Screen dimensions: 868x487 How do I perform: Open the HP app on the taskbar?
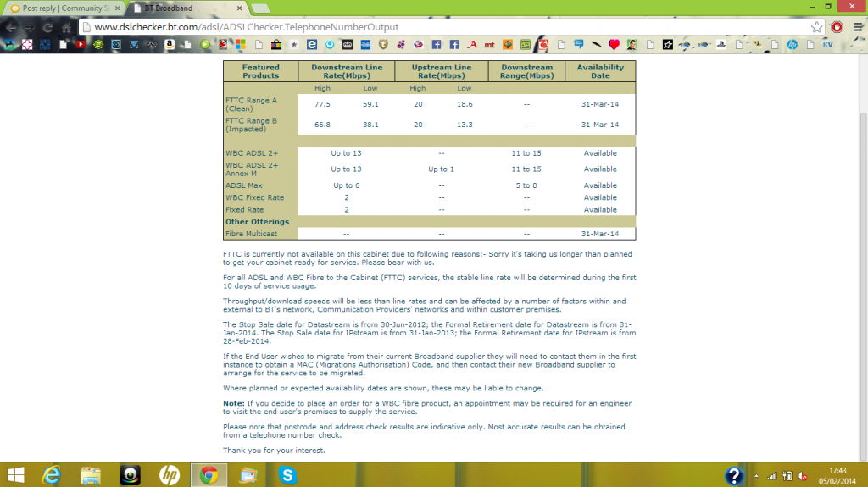pos(170,475)
